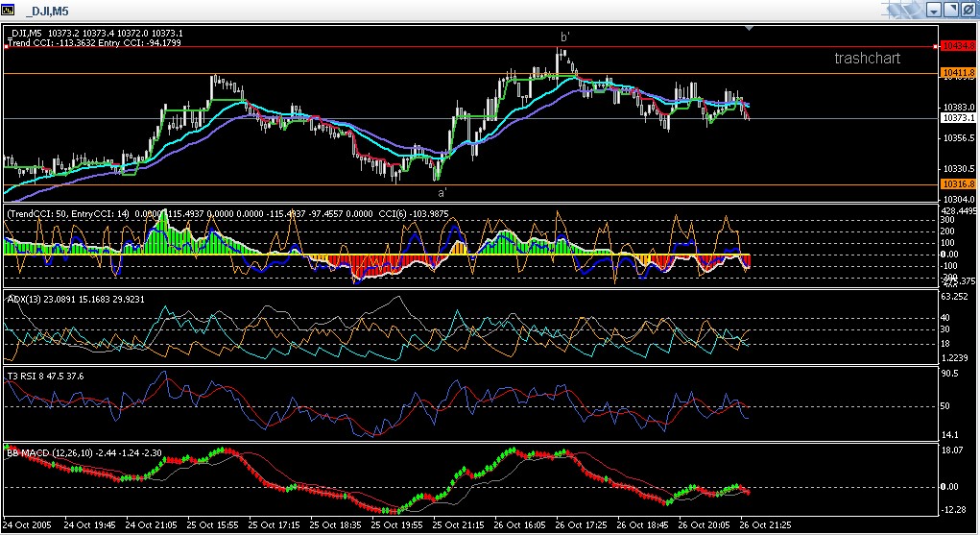Click the 26 Oct 16:05 time label

pos(519,525)
